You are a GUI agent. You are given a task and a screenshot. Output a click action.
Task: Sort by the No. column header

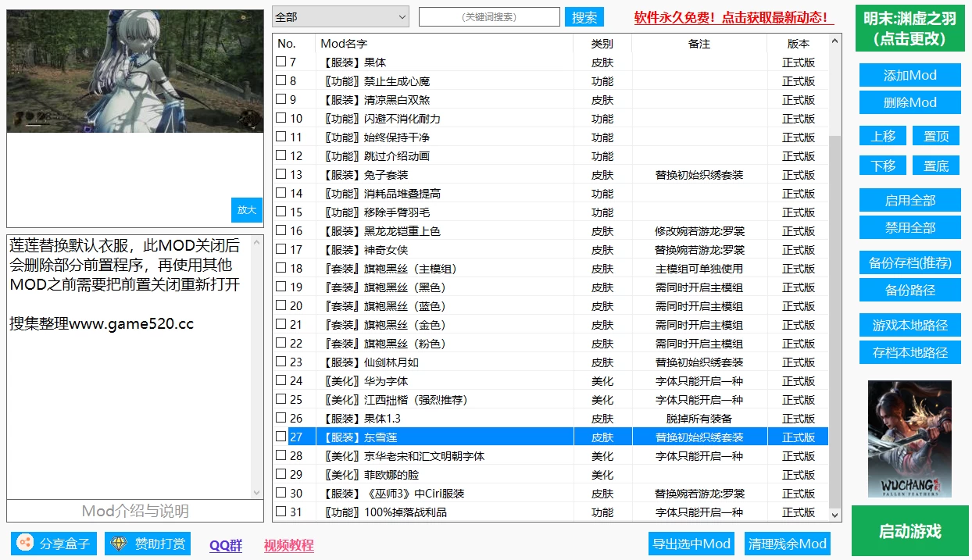pyautogui.click(x=294, y=44)
